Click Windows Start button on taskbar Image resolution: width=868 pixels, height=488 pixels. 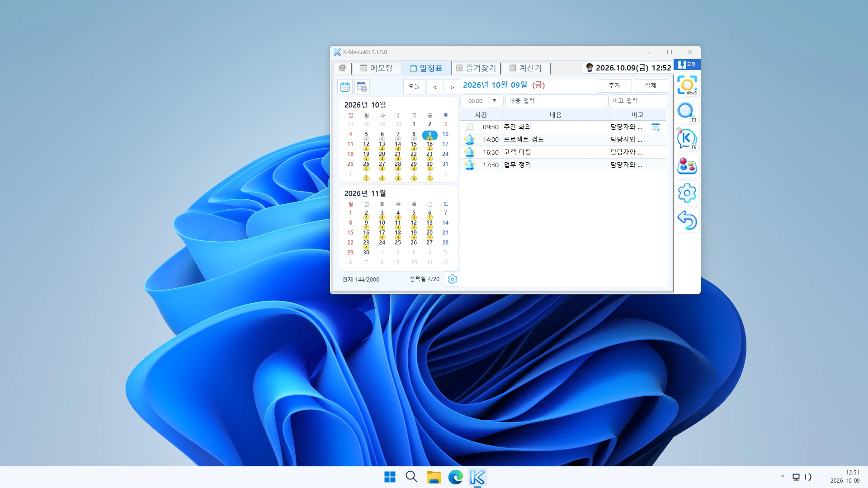pyautogui.click(x=390, y=477)
